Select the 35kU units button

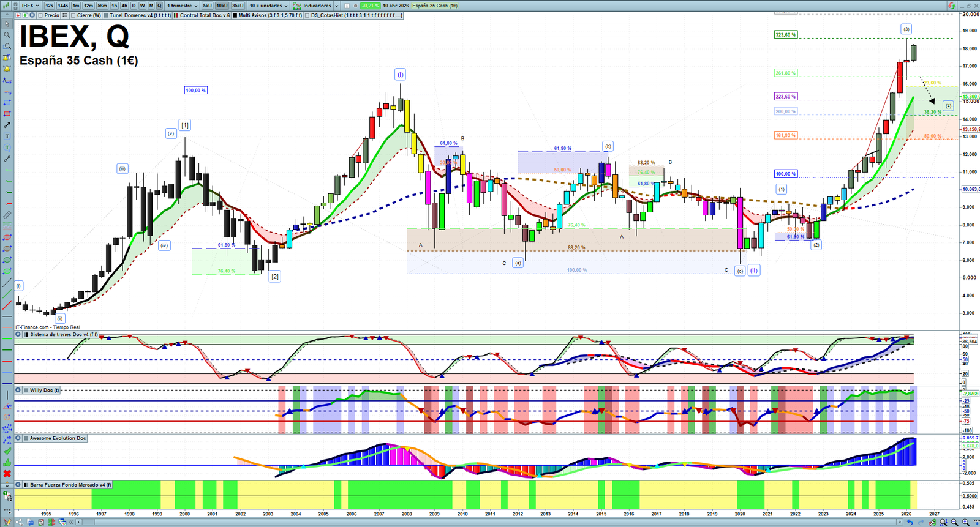click(238, 6)
